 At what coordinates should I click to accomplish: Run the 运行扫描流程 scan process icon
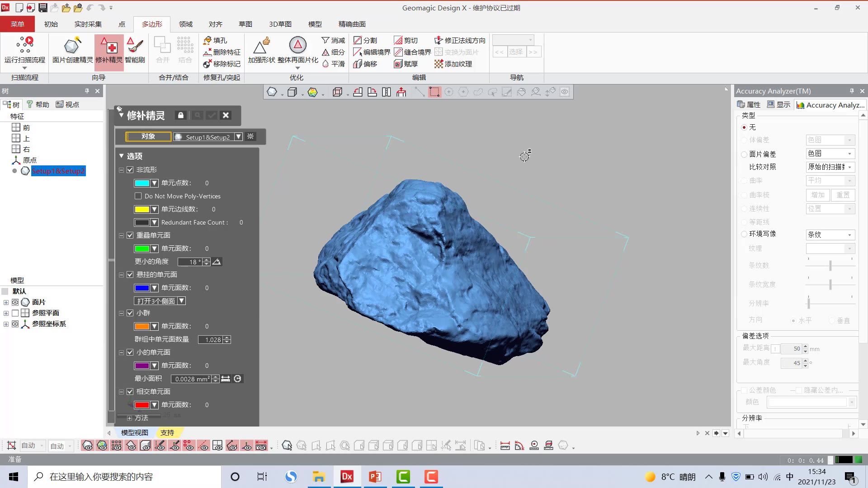(25, 46)
